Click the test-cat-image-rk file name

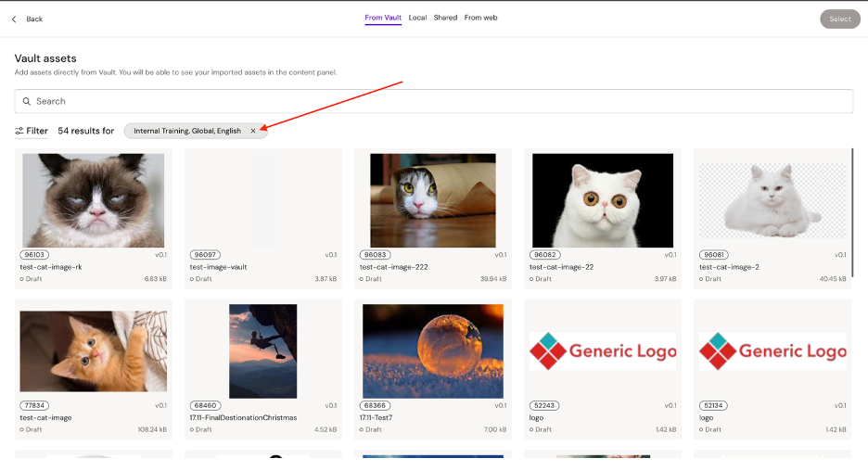click(x=51, y=267)
